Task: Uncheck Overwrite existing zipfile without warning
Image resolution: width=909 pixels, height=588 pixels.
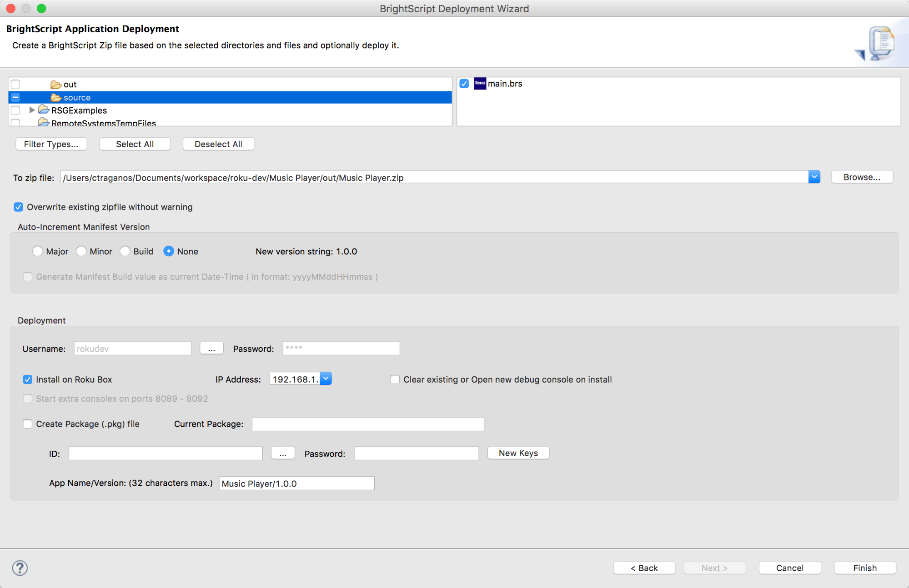Action: pos(18,207)
